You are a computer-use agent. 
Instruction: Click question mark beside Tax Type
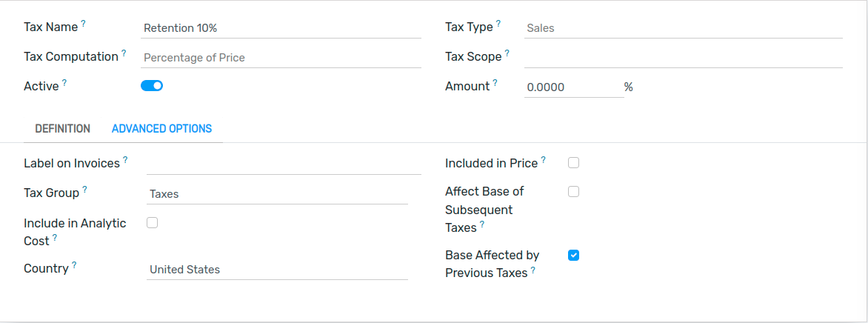498,24
